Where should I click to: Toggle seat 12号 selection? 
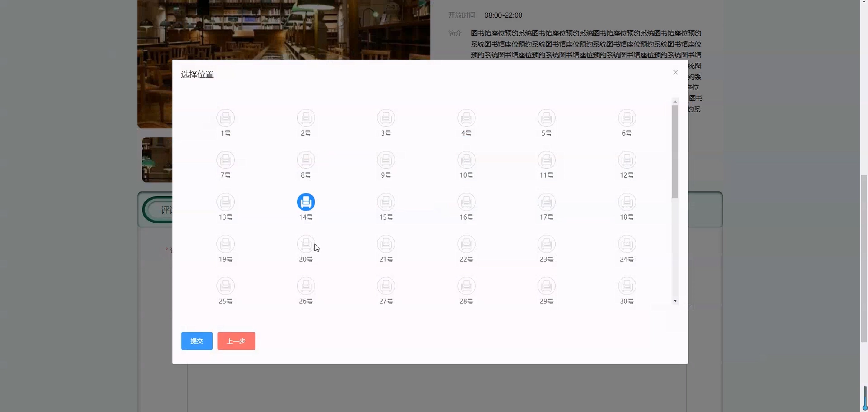point(626,160)
